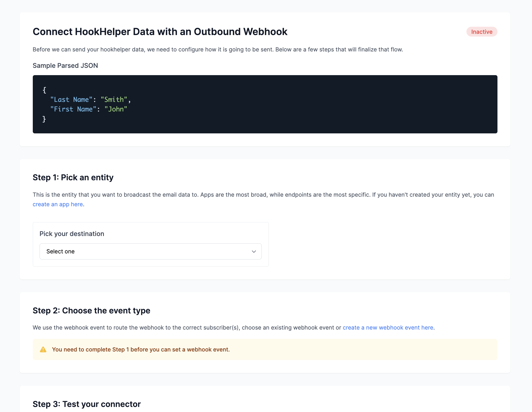Click the "John" JSON value
Screen dimensions: 532x412
coord(116,109)
